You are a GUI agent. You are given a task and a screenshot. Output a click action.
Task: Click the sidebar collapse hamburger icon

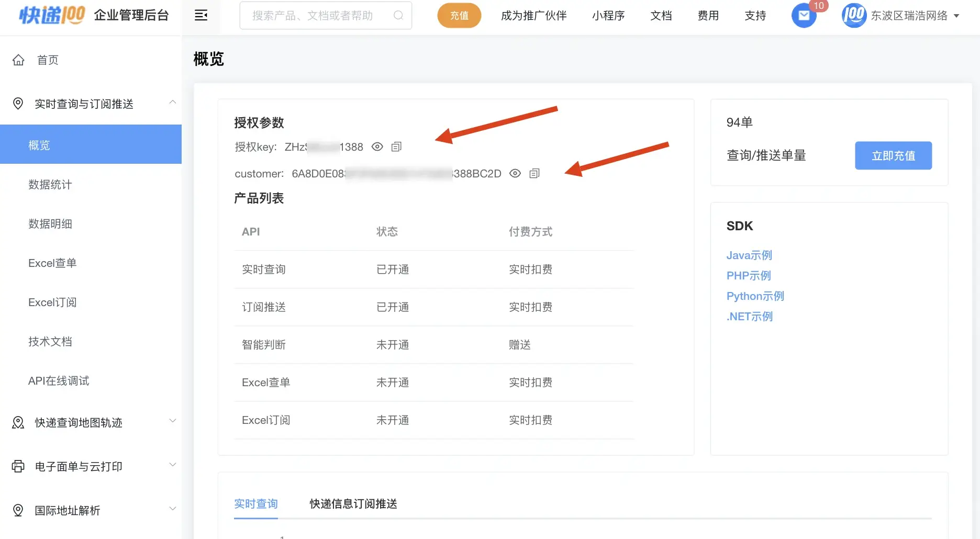pyautogui.click(x=201, y=16)
